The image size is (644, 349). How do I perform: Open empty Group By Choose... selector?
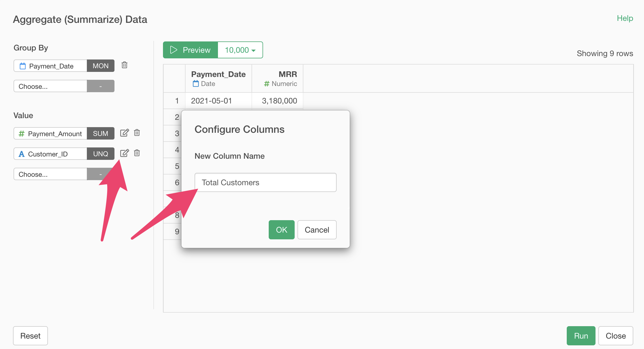pos(50,86)
